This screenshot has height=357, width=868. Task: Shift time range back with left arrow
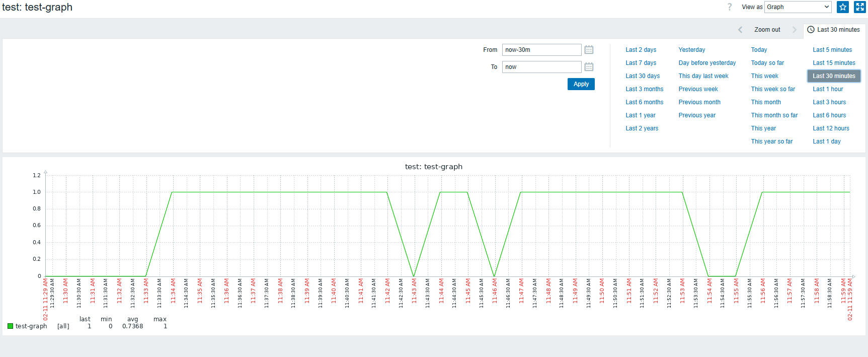(x=740, y=30)
